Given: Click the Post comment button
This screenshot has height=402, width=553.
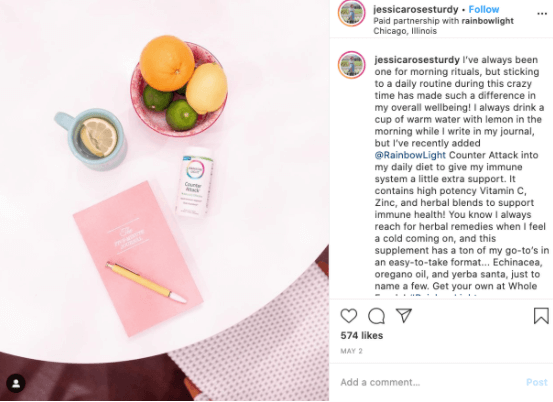Looking at the screenshot, I should click(536, 382).
